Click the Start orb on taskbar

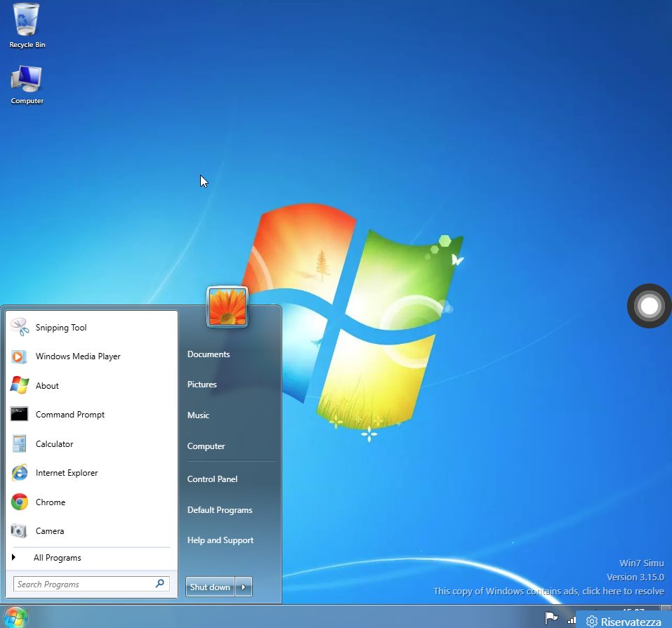coord(16,617)
